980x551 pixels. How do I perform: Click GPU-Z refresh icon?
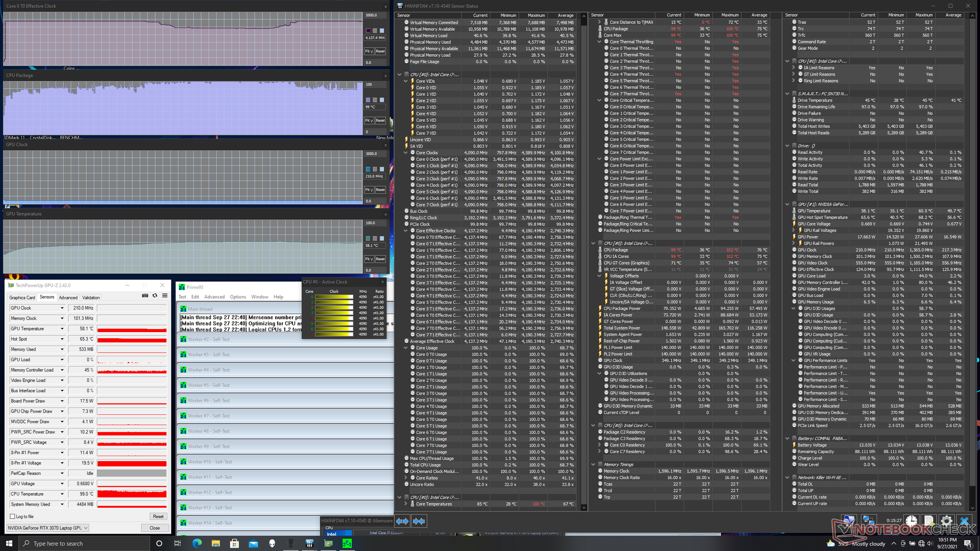pyautogui.click(x=155, y=296)
